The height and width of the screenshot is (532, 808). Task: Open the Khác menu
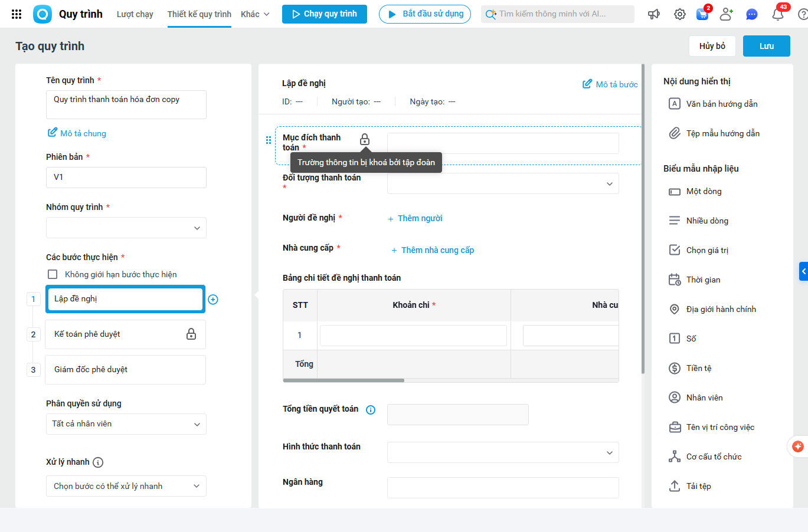(x=255, y=14)
